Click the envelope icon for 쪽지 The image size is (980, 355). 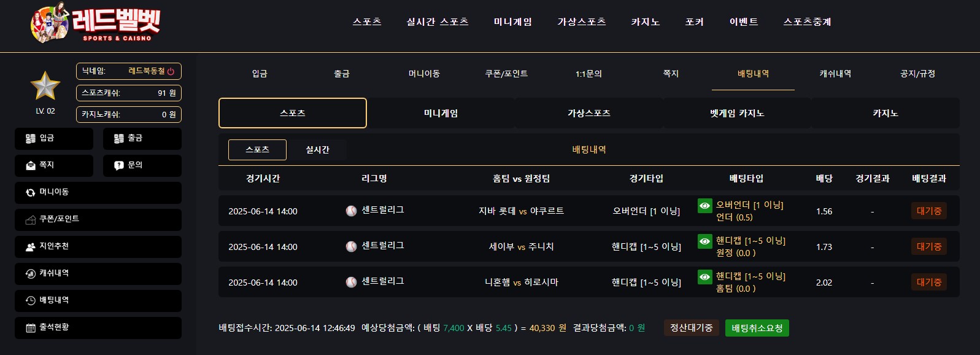pos(31,165)
